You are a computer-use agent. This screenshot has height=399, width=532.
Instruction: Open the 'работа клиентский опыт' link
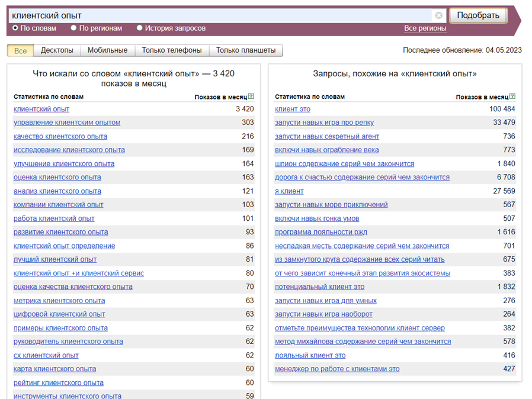[54, 218]
